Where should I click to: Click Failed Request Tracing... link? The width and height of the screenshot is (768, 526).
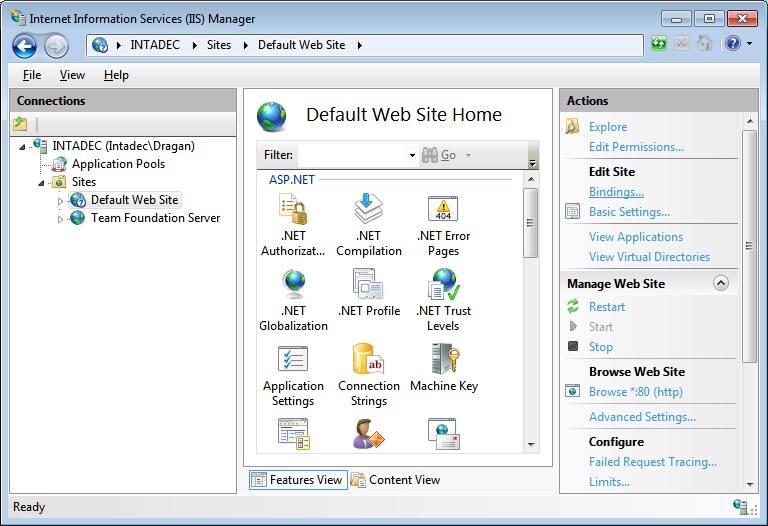tap(653, 462)
